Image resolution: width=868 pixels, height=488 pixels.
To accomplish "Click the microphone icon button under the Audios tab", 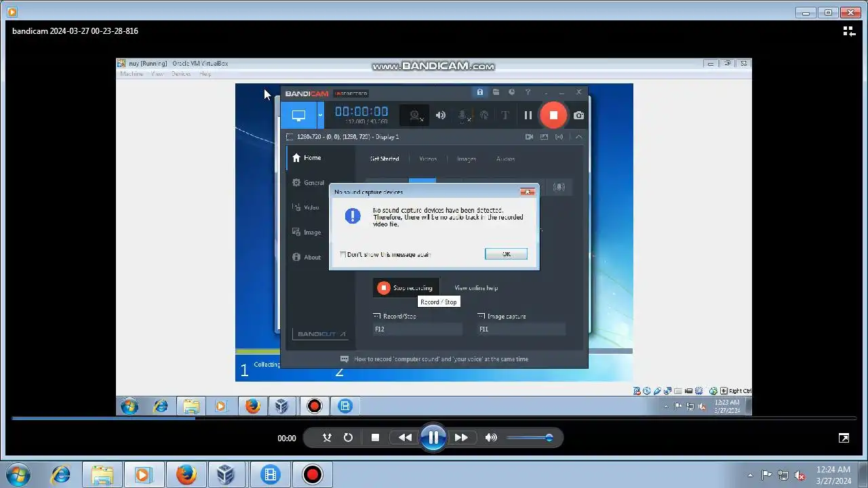I will point(559,187).
